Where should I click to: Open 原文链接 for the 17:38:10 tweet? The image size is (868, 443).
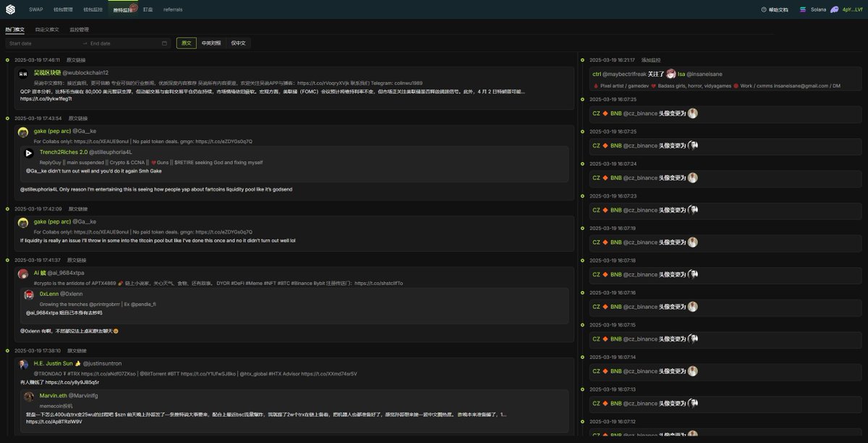tap(77, 350)
